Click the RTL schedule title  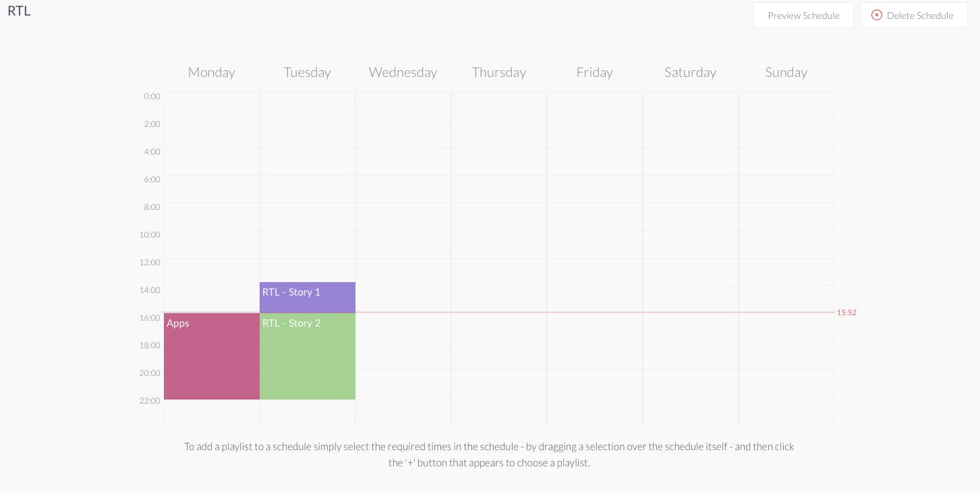pyautogui.click(x=19, y=11)
